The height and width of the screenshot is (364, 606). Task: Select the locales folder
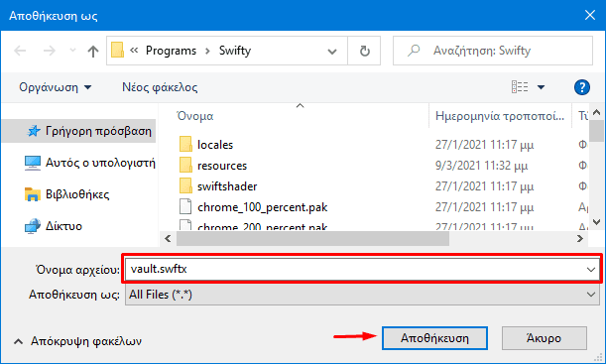[215, 145]
